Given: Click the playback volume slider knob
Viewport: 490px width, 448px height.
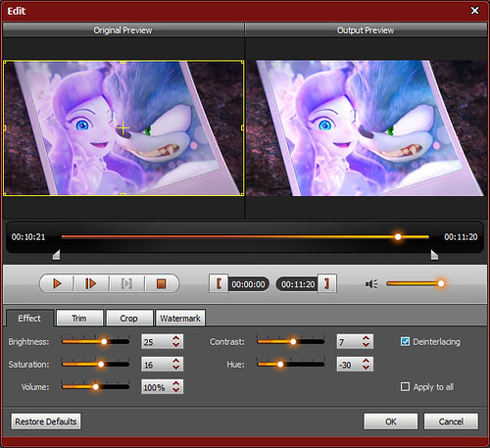Looking at the screenshot, I should pos(441,283).
